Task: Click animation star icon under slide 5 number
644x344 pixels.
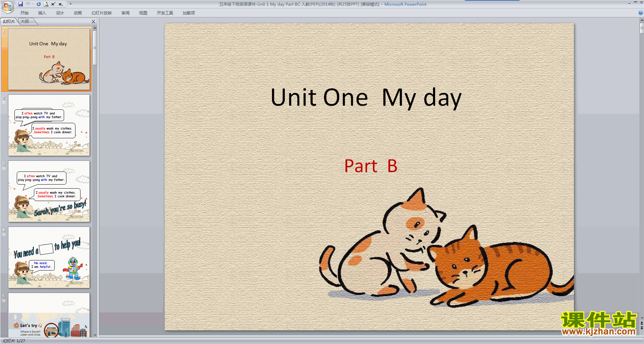Action: (4, 300)
